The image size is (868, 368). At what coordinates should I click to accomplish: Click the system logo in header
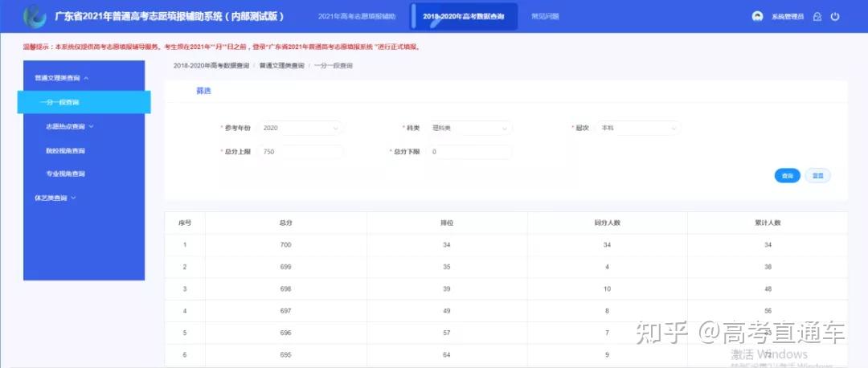point(35,16)
